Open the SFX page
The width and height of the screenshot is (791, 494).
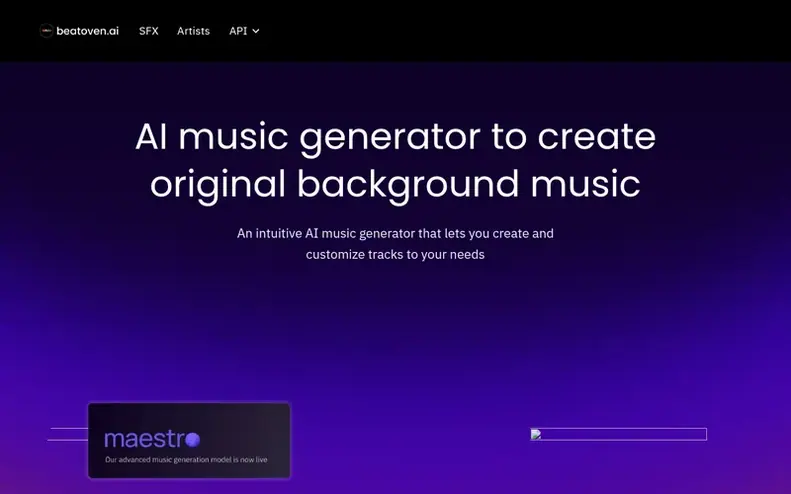click(149, 31)
